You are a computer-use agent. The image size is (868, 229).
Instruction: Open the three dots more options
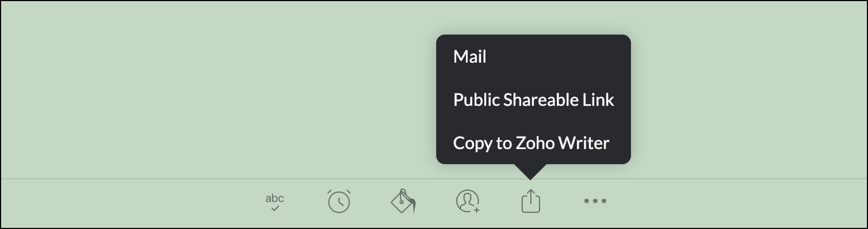pos(595,201)
